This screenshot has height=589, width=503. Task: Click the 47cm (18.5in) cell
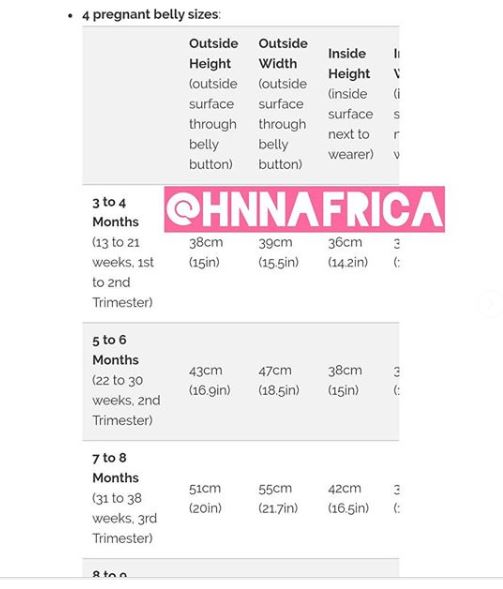pos(279,380)
